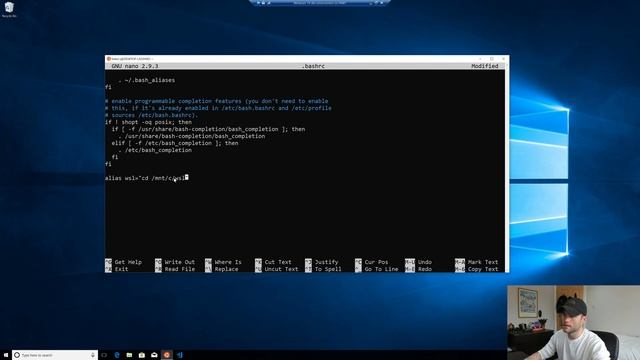Click the 'enable programmable completion features' comment line
The height and width of the screenshot is (360, 640).
click(217, 101)
